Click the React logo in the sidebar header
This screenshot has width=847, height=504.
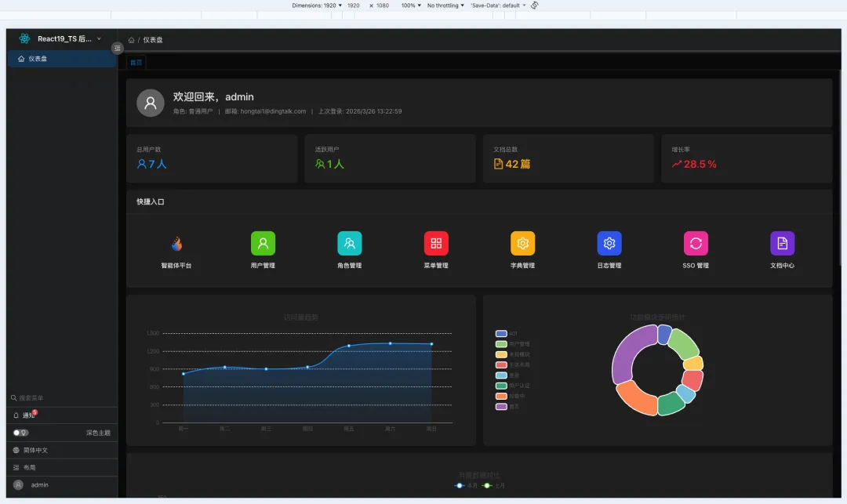[24, 38]
